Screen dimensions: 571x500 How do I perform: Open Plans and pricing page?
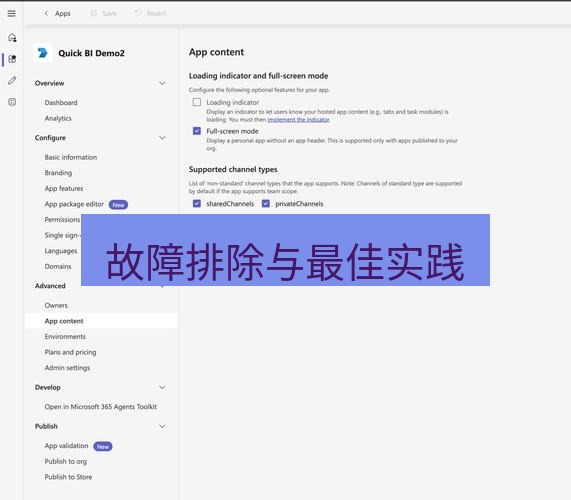pyautogui.click(x=71, y=353)
